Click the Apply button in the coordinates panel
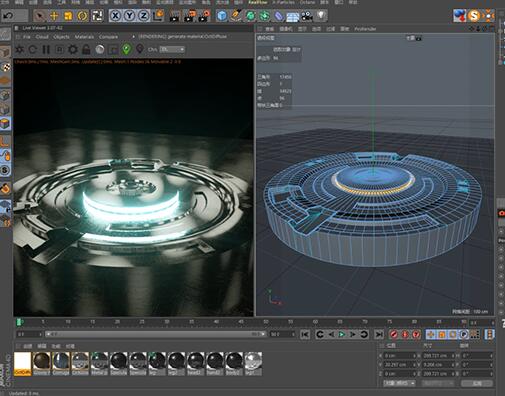The image size is (505, 396). pos(477,383)
